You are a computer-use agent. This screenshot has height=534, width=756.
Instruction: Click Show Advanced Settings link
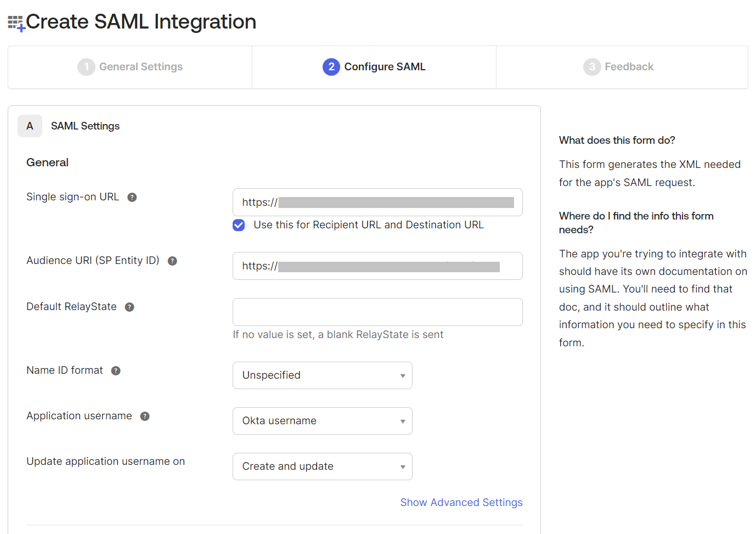461,502
